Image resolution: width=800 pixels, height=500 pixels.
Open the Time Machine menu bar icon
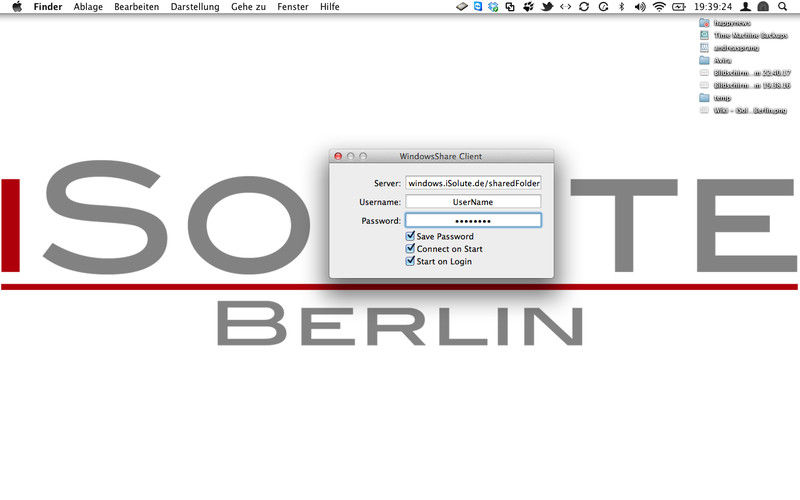point(603,7)
